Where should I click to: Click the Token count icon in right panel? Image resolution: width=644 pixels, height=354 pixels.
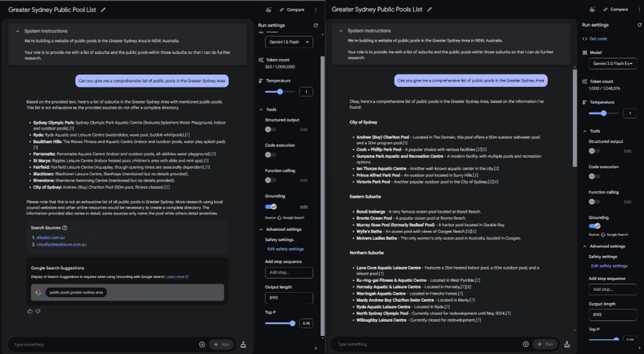(585, 81)
